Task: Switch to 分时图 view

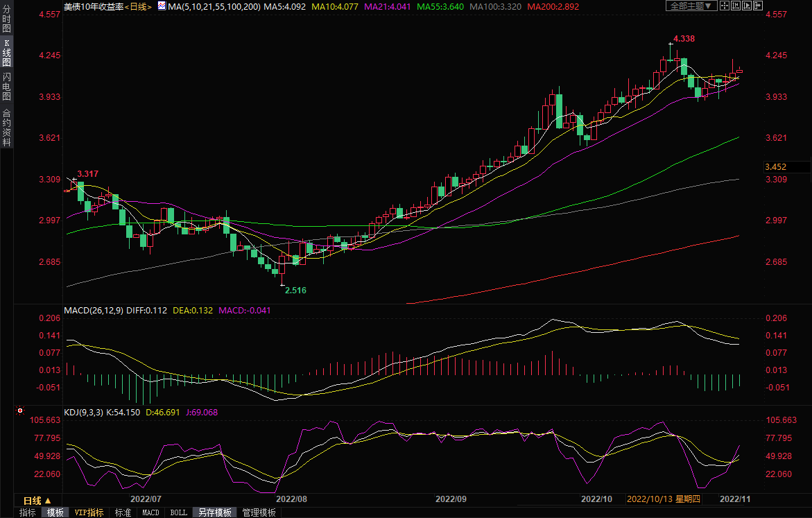Action: pyautogui.click(x=6, y=19)
